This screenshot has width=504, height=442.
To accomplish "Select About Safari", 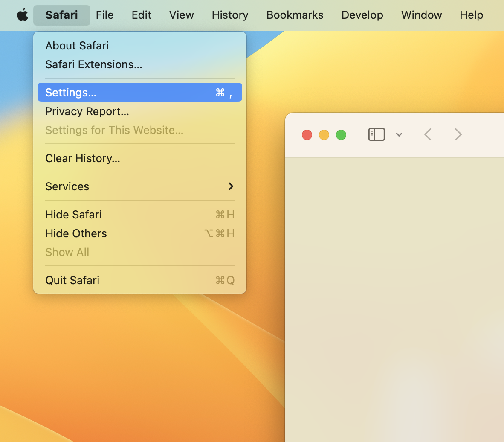I will click(77, 46).
